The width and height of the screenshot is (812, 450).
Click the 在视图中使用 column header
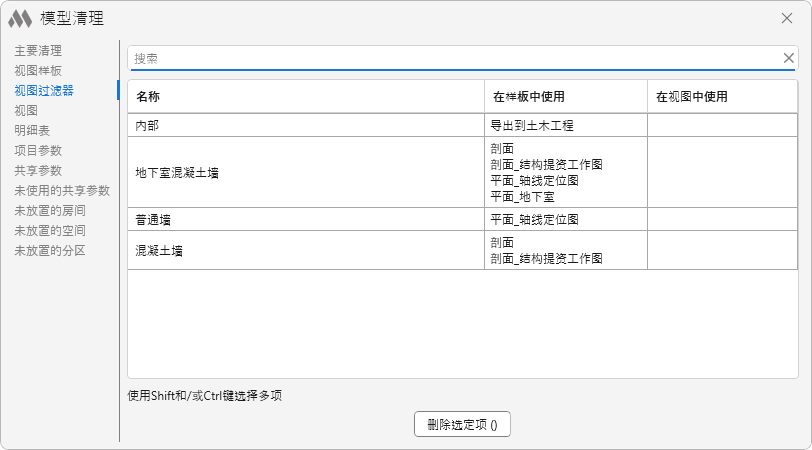691,97
